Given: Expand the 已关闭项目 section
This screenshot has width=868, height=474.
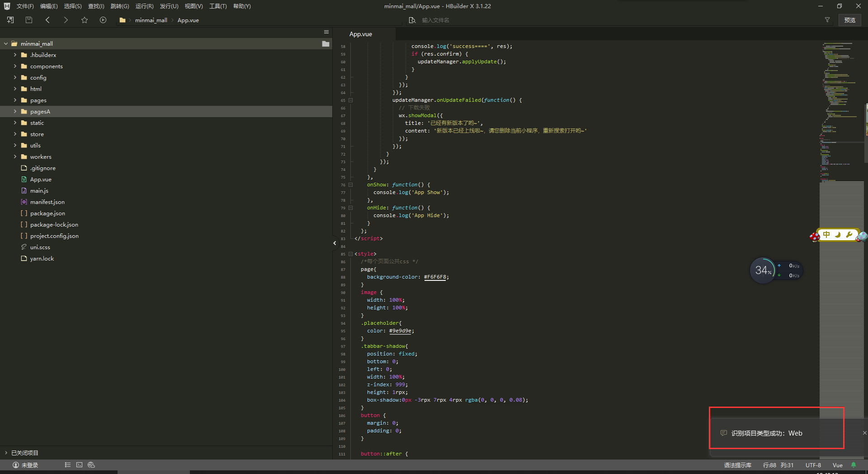Looking at the screenshot, I should coord(6,453).
